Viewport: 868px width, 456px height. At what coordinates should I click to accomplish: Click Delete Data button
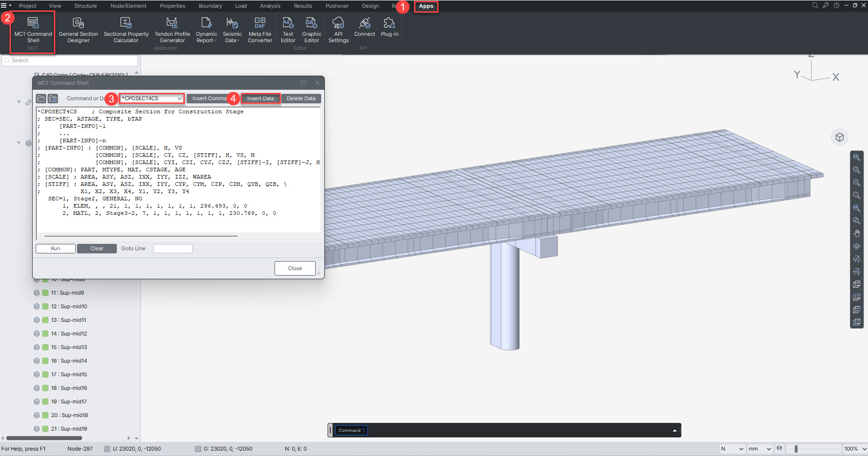pos(301,98)
